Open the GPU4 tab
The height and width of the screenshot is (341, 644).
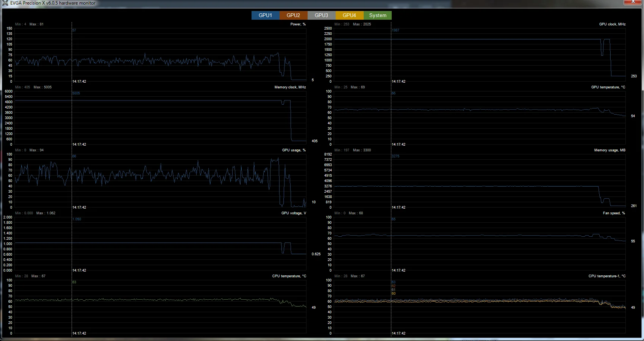click(350, 15)
